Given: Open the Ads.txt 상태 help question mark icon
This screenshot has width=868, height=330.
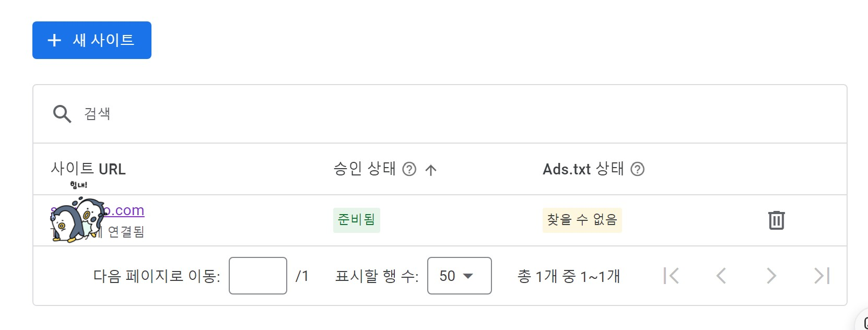Looking at the screenshot, I should (x=638, y=169).
